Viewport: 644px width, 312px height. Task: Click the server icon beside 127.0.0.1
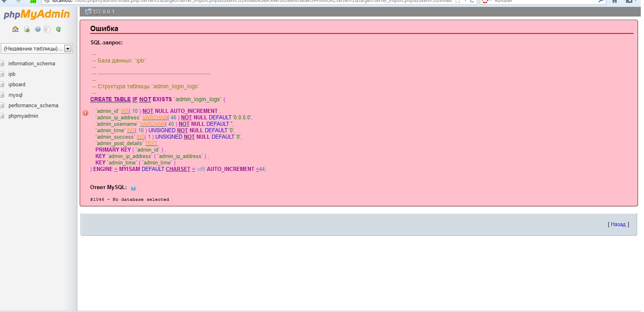(88, 12)
